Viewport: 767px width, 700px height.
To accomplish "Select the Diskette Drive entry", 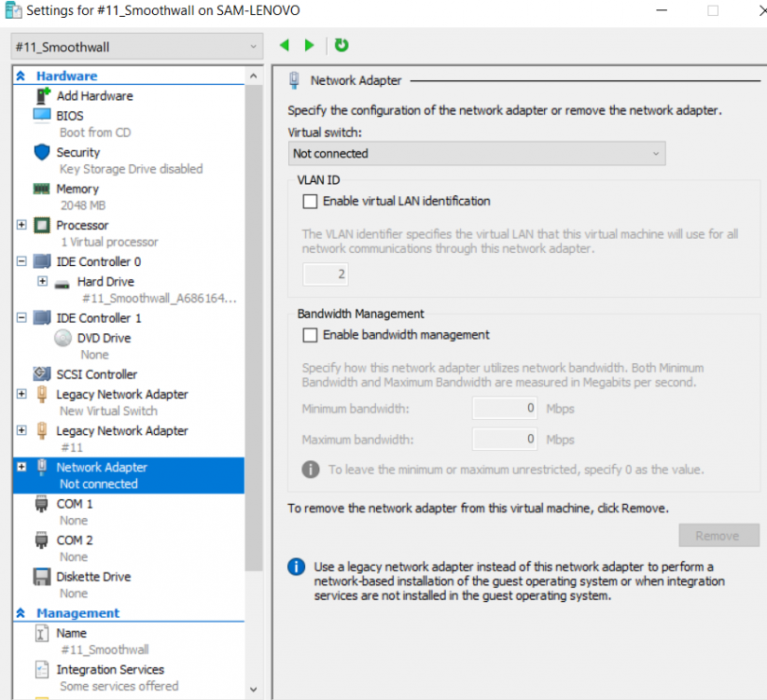I will coord(93,577).
